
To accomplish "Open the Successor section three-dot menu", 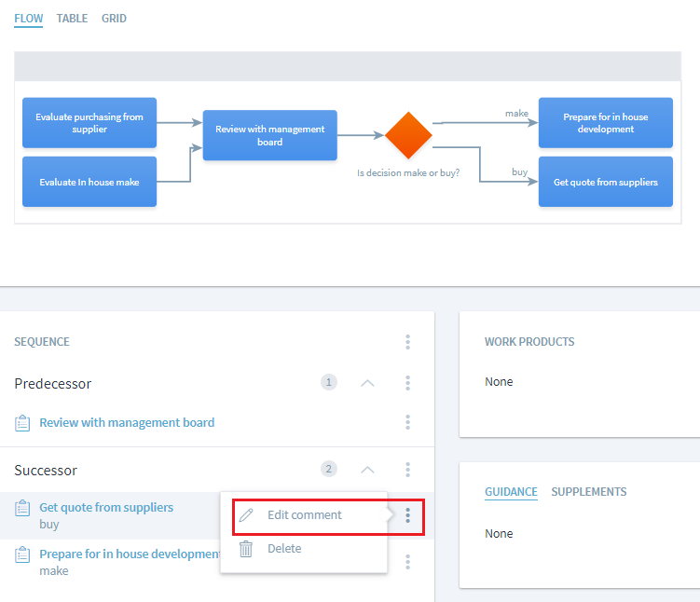I will (x=407, y=470).
